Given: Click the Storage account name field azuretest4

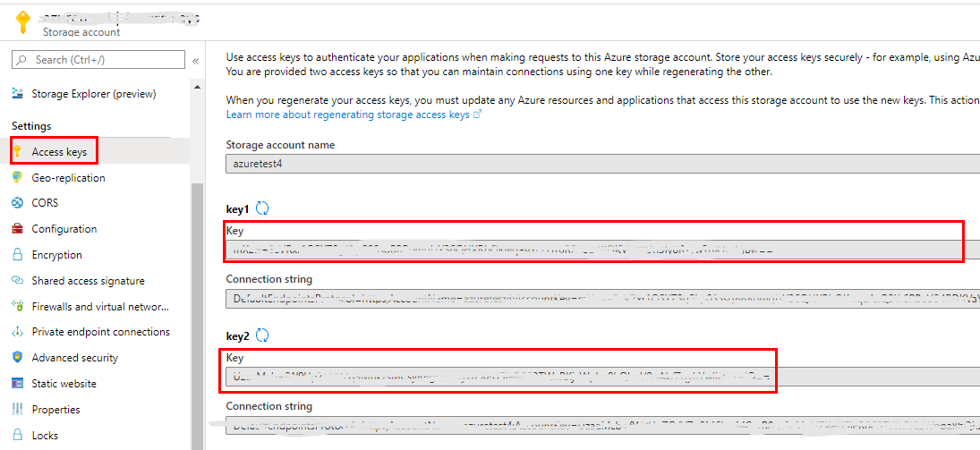Looking at the screenshot, I should [602, 165].
